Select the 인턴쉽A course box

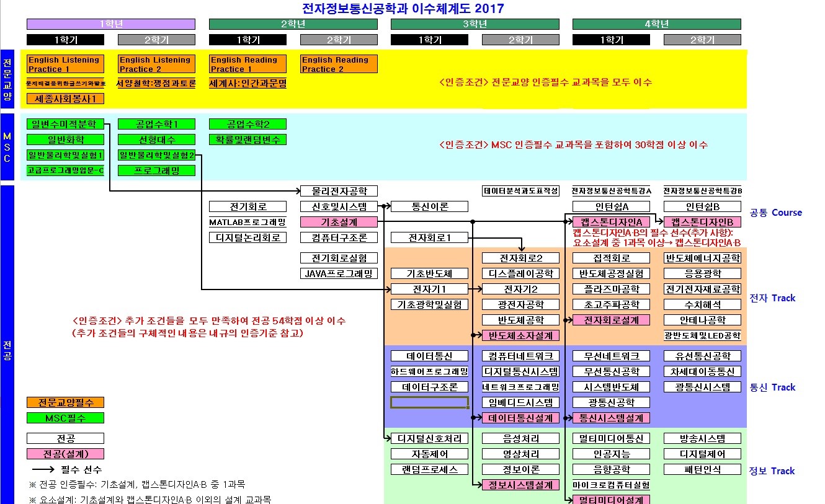(x=611, y=206)
